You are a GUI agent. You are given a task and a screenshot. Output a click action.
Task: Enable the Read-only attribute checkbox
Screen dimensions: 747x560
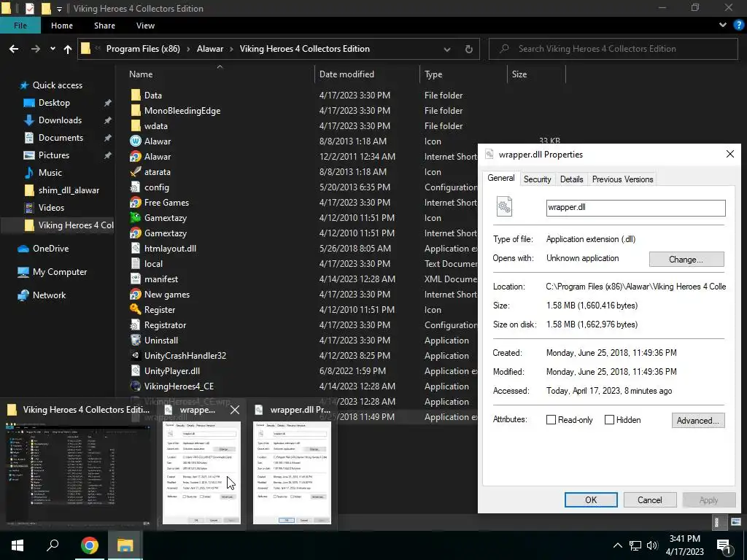click(551, 419)
